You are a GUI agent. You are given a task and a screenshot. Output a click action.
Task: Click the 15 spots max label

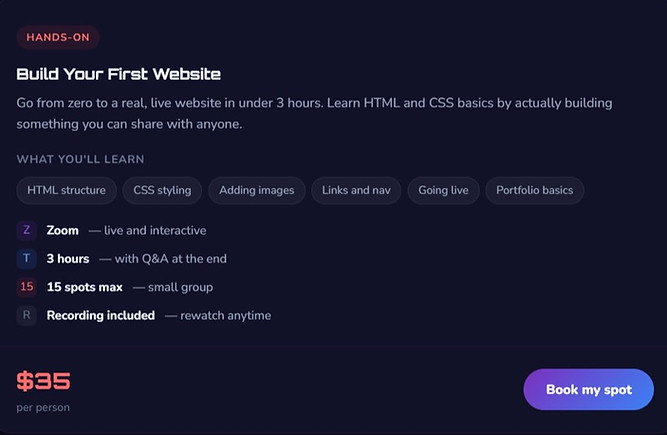coord(85,287)
